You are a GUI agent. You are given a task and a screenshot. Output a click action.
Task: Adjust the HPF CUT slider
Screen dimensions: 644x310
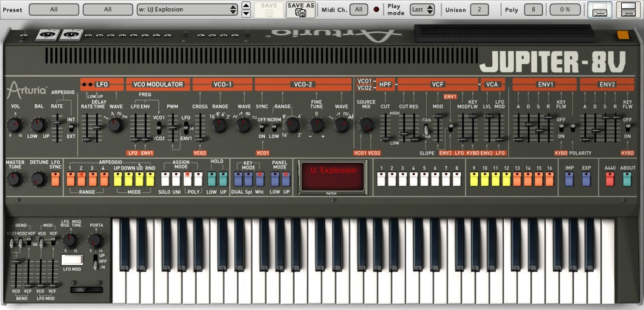tap(386, 140)
